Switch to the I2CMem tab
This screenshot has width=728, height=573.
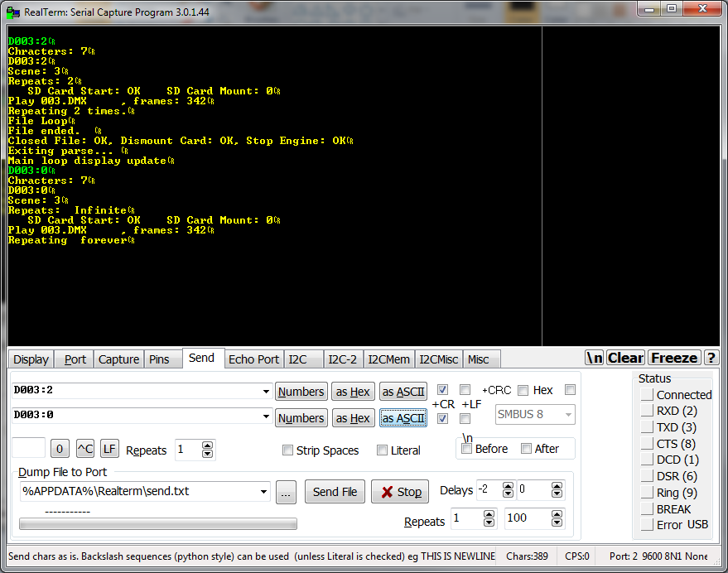388,359
